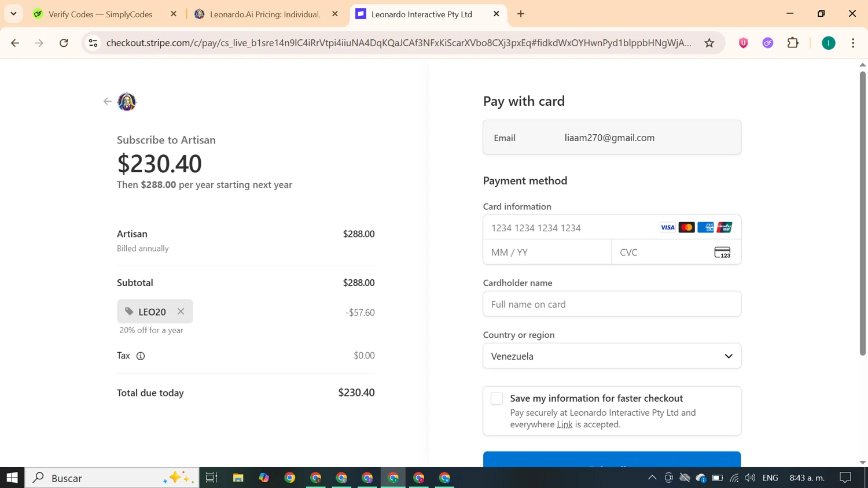
Task: Close the Leonardo Interactive Pty Ltd tab
Action: [x=496, y=14]
